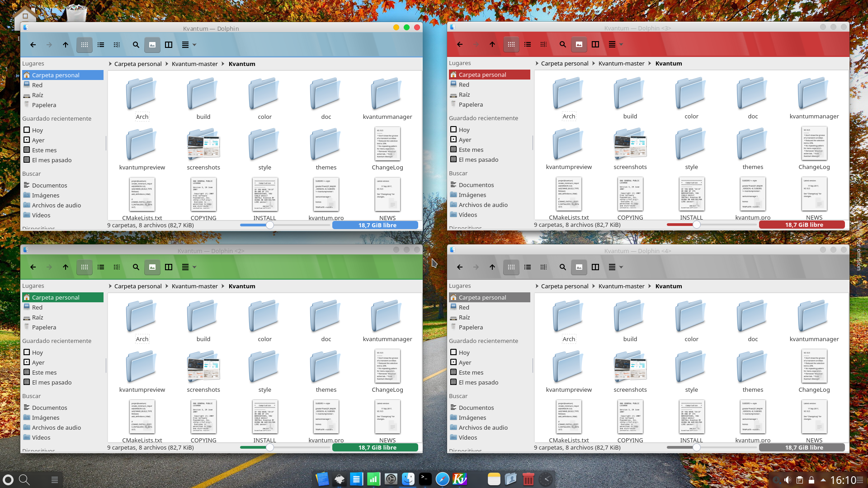
Task: Go back in green Dolphin <2> window
Action: (33, 267)
